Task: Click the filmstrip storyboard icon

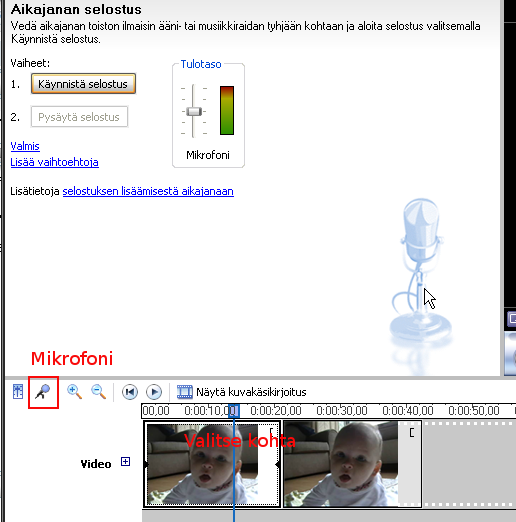Action: [185, 392]
